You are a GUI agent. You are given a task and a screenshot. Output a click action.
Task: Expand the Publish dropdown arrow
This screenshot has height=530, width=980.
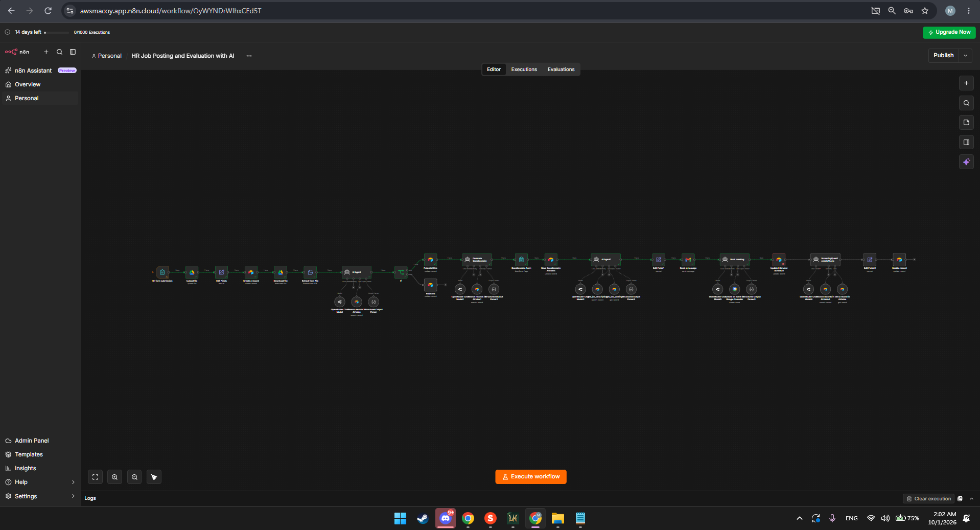[965, 55]
